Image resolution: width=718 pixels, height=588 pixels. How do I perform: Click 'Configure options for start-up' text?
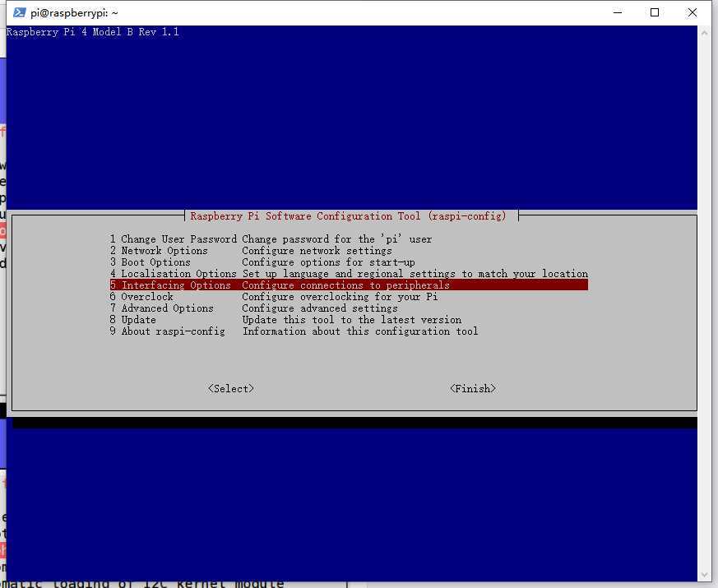click(328, 262)
